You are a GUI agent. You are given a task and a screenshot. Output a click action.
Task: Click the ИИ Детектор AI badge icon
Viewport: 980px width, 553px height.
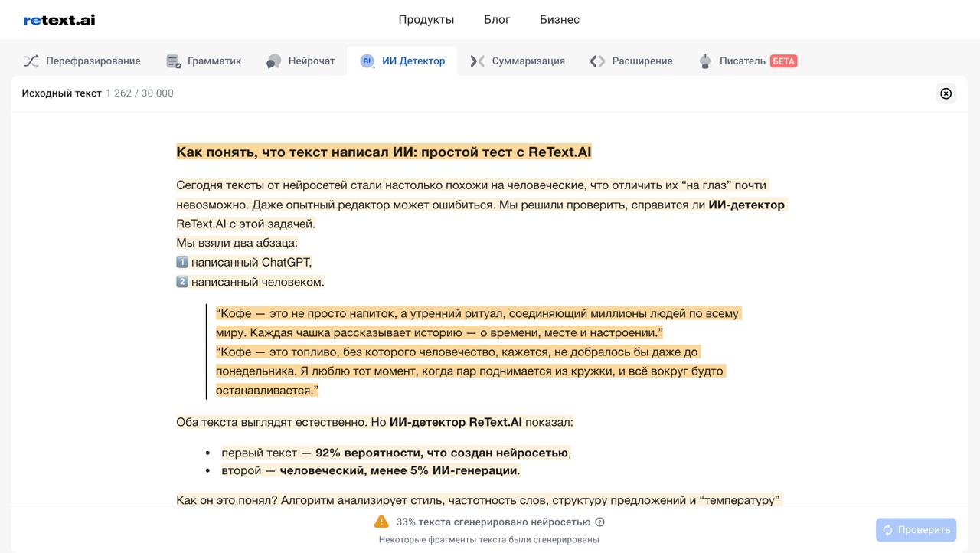[x=367, y=61]
